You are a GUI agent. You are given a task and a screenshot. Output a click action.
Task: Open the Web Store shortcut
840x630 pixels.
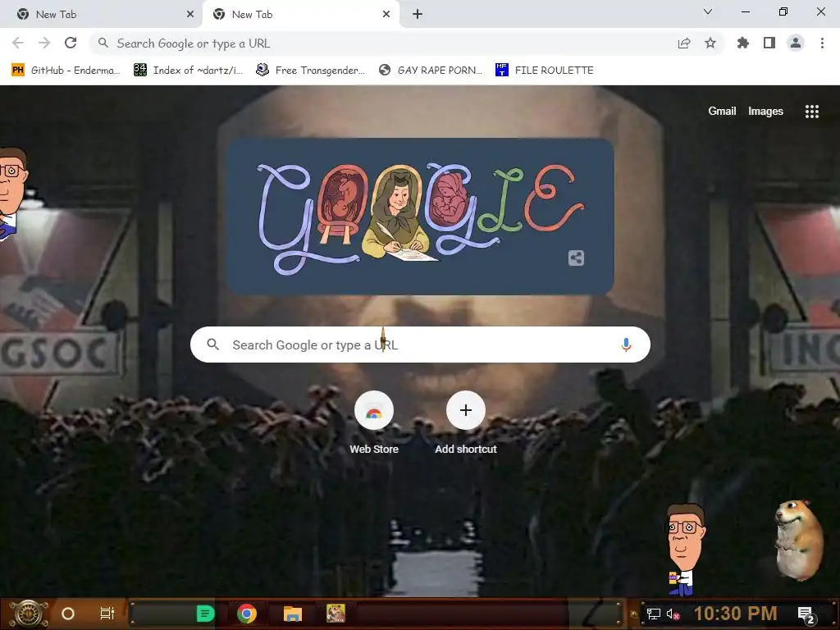coord(374,423)
